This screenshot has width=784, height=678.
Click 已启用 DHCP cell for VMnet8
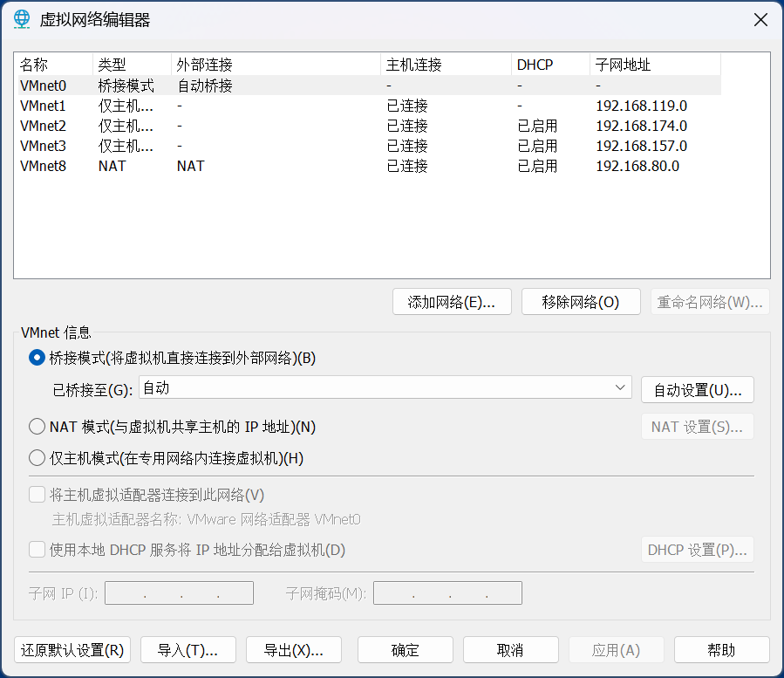coord(537,166)
